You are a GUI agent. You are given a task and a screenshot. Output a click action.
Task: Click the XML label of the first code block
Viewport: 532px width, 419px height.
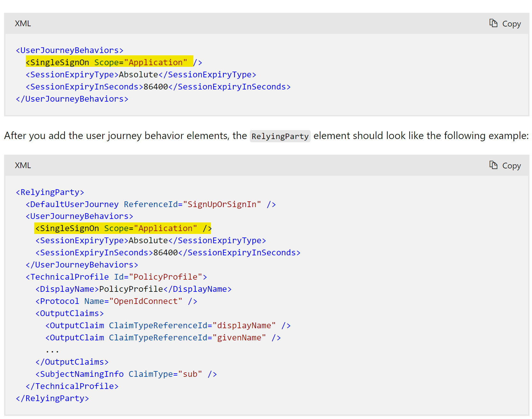pyautogui.click(x=23, y=24)
